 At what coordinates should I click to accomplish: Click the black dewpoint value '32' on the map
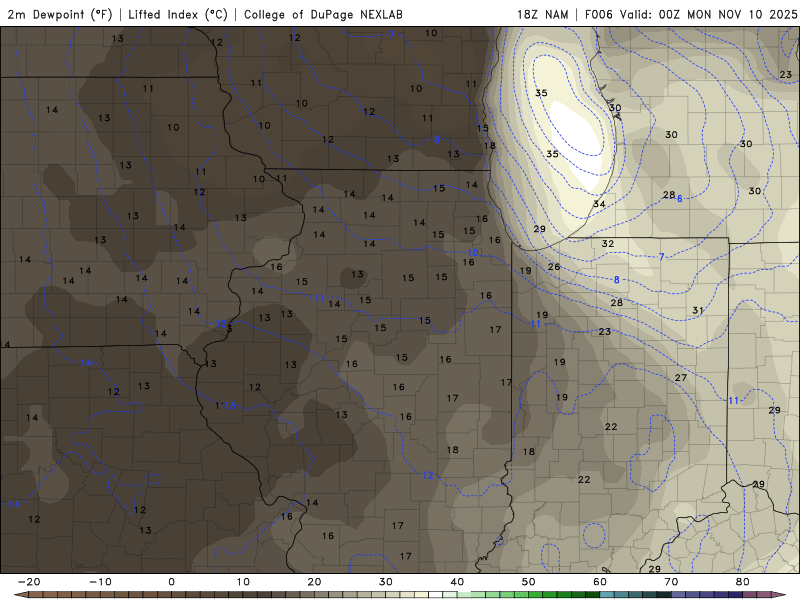pyautogui.click(x=608, y=243)
